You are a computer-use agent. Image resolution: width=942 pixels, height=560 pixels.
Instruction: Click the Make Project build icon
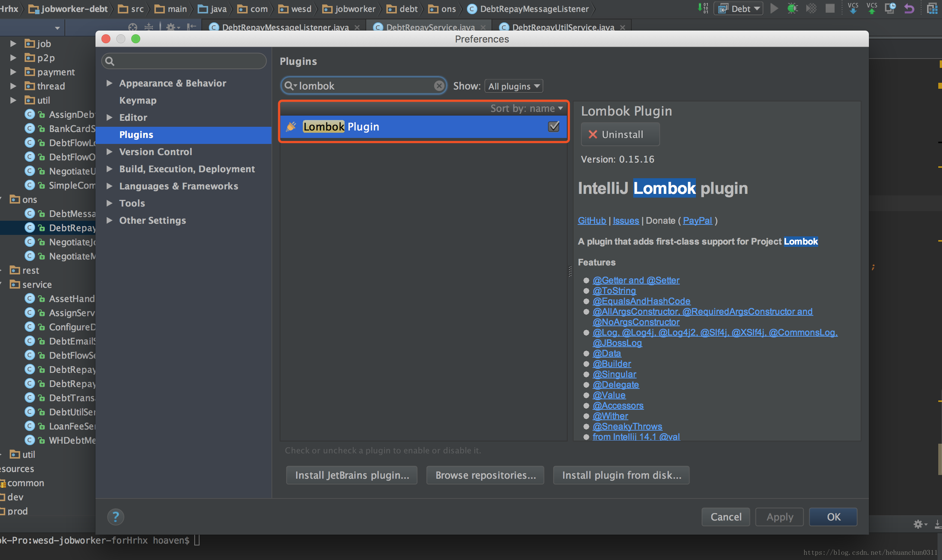pos(703,8)
